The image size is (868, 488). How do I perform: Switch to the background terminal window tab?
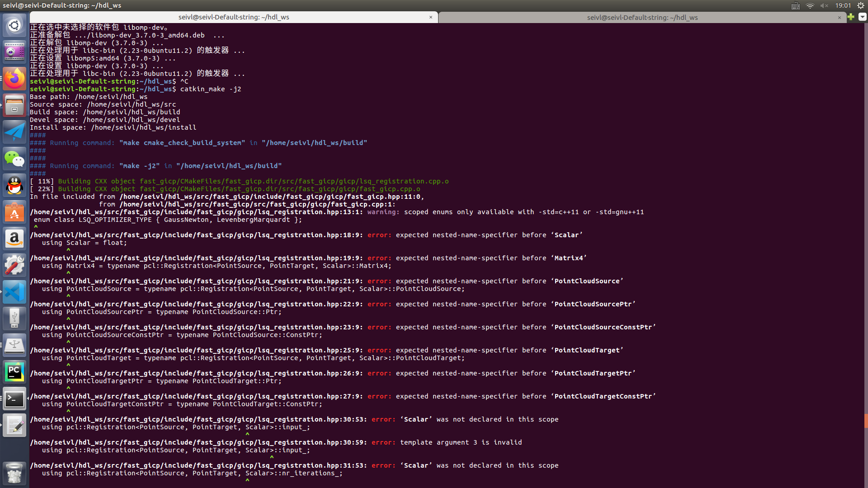coord(642,17)
